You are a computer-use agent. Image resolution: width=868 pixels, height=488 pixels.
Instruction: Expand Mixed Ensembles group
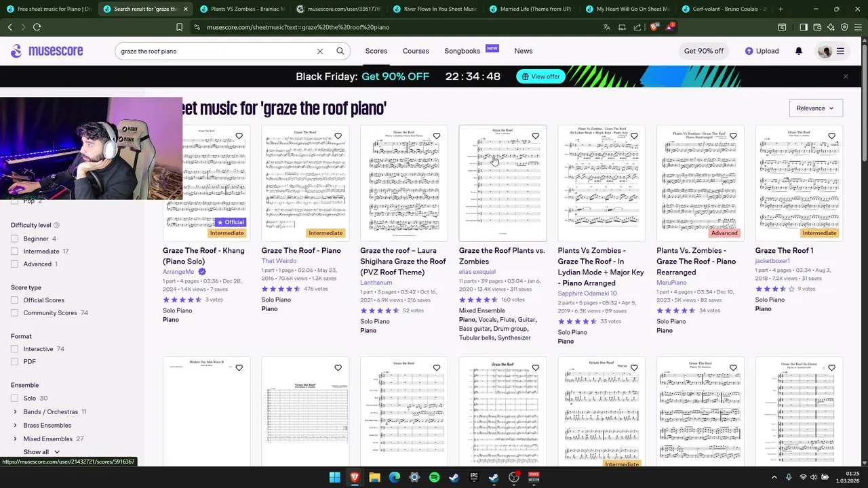pos(15,439)
